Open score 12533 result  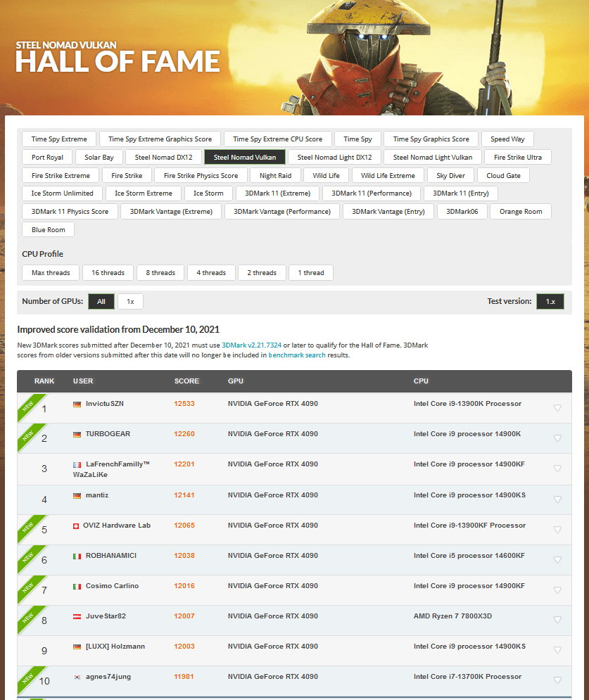pos(184,404)
